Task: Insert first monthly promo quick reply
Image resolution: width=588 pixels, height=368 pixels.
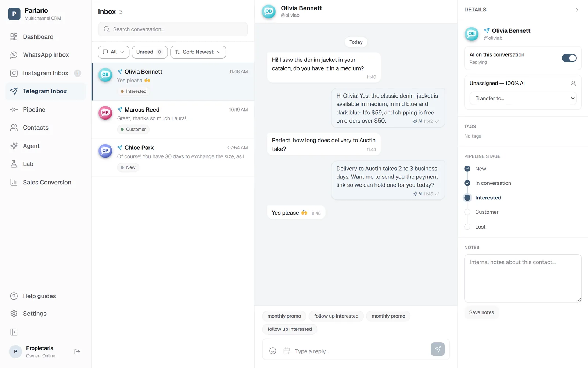Action: pos(284,316)
